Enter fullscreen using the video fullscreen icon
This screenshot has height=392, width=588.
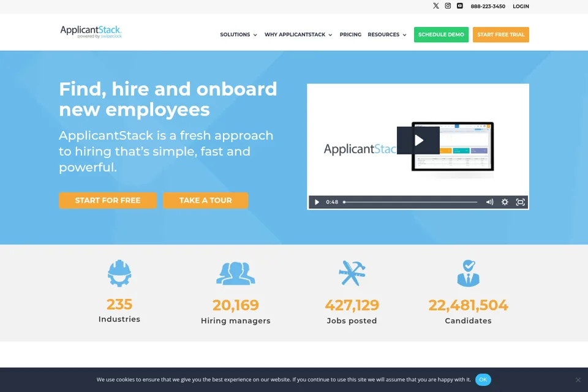pyautogui.click(x=520, y=202)
